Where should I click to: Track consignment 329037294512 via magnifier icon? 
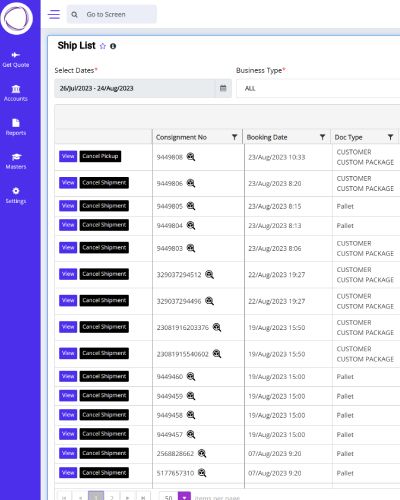[209, 274]
